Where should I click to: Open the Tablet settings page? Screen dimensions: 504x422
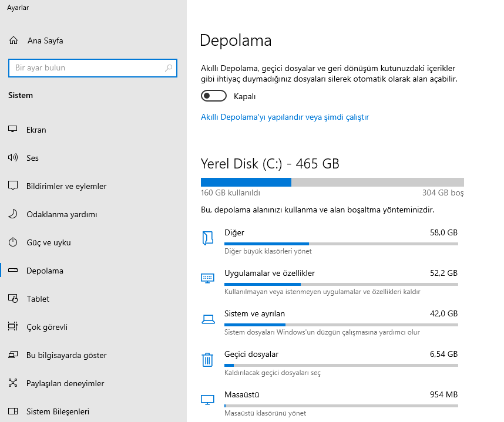(x=38, y=299)
